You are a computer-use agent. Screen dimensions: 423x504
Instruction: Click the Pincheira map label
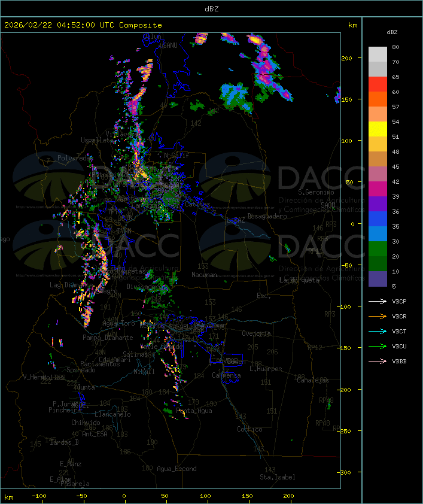[65, 410]
